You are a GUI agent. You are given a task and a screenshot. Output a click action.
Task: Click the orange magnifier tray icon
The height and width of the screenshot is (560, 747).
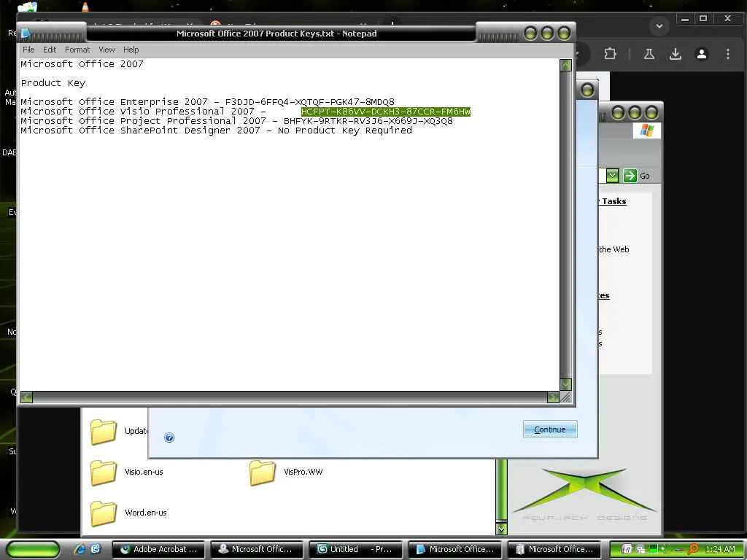point(693,549)
